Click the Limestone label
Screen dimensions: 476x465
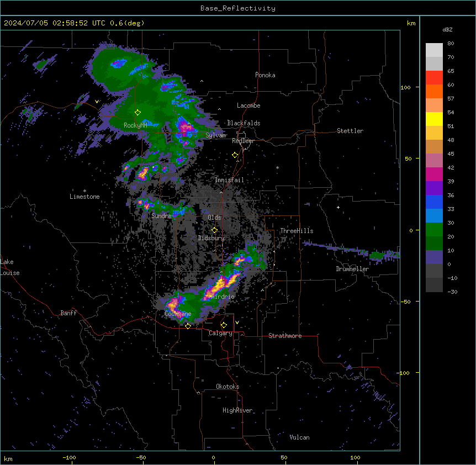(84, 197)
